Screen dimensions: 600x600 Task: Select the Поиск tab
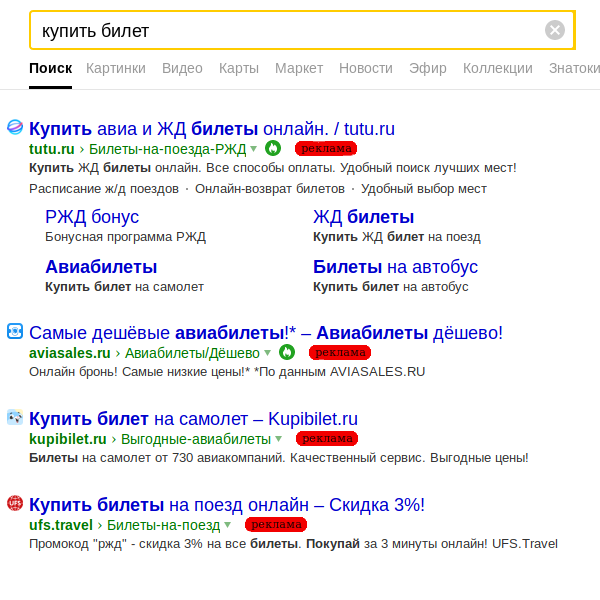tap(51, 68)
